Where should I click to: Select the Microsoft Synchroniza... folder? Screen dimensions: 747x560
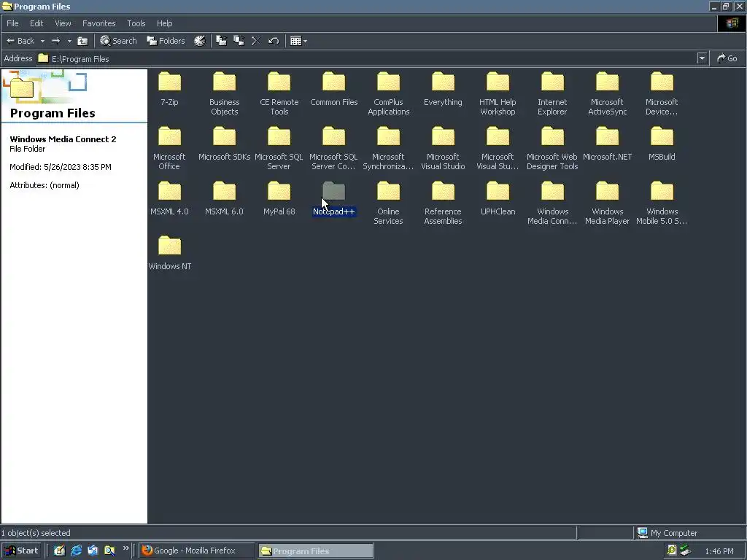click(388, 149)
